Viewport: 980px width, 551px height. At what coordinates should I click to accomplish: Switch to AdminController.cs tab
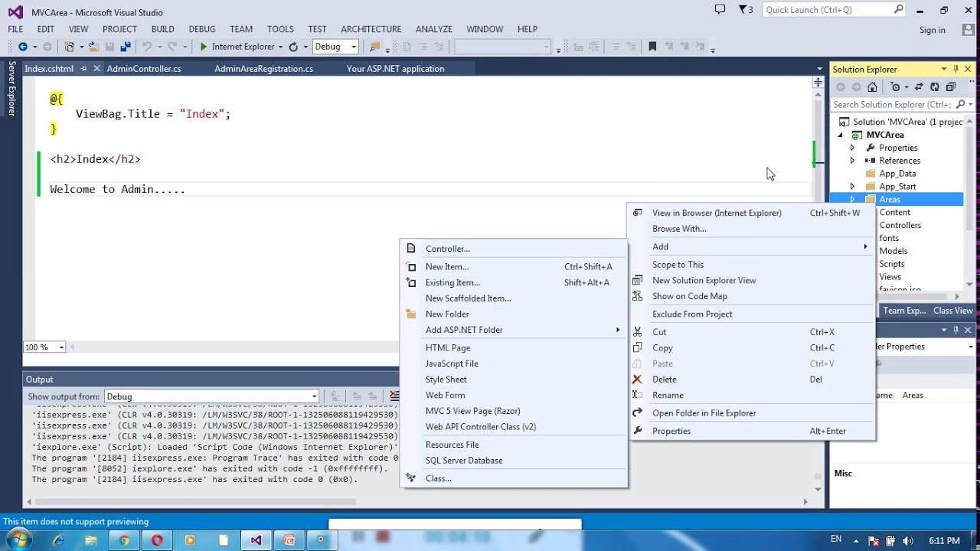(x=144, y=69)
